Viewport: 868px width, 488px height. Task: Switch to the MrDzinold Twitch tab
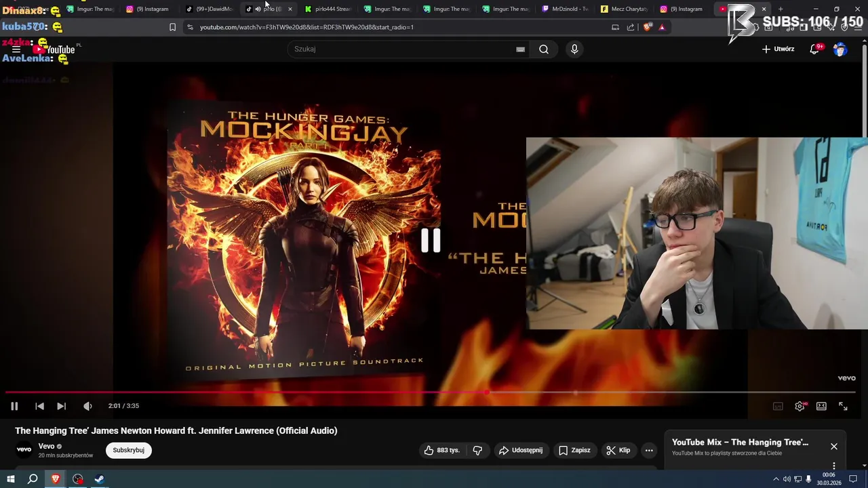click(566, 9)
